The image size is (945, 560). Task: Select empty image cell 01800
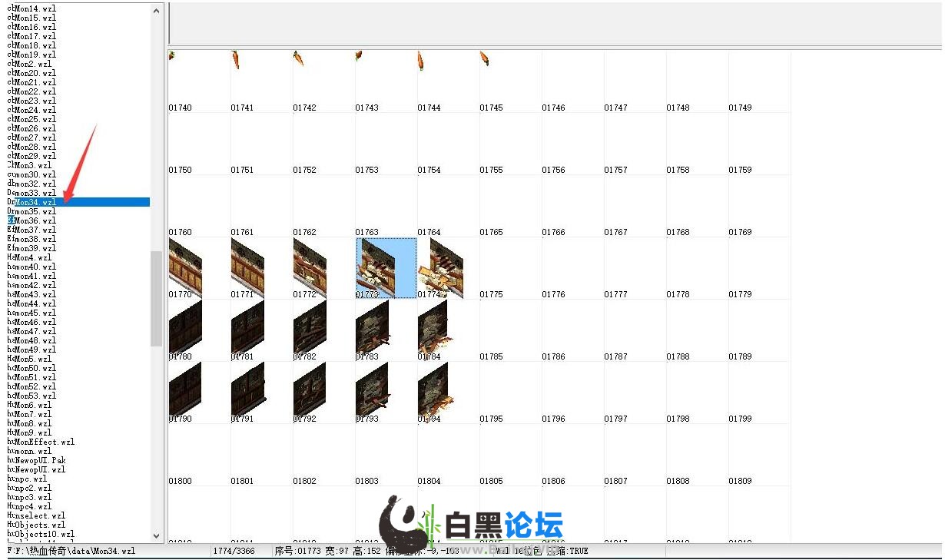point(199,455)
